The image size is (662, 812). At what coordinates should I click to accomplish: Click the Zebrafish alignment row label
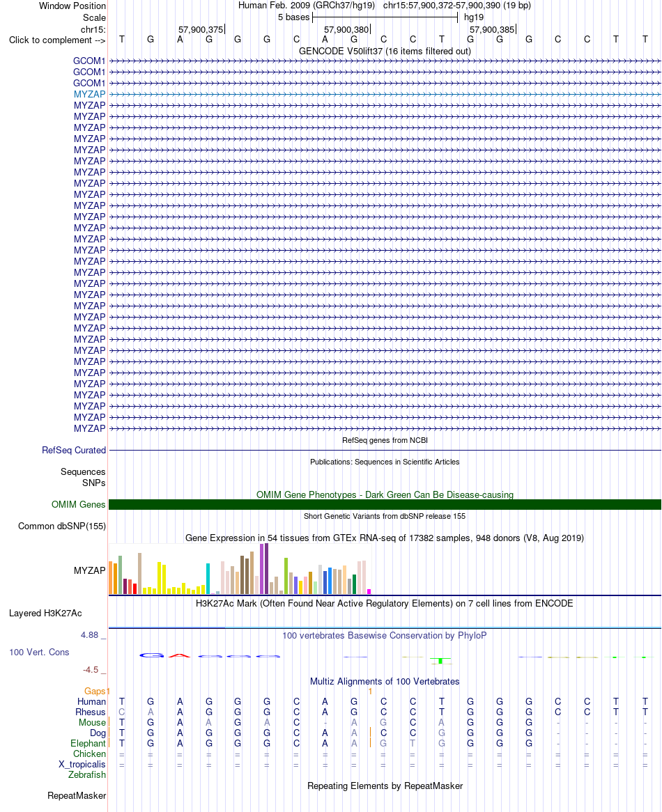(x=87, y=774)
